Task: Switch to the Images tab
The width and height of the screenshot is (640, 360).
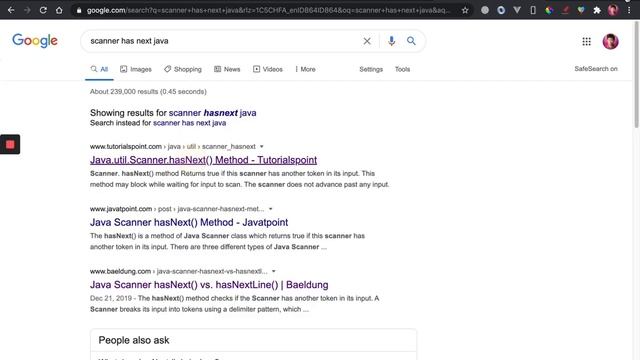Action: pos(136,69)
